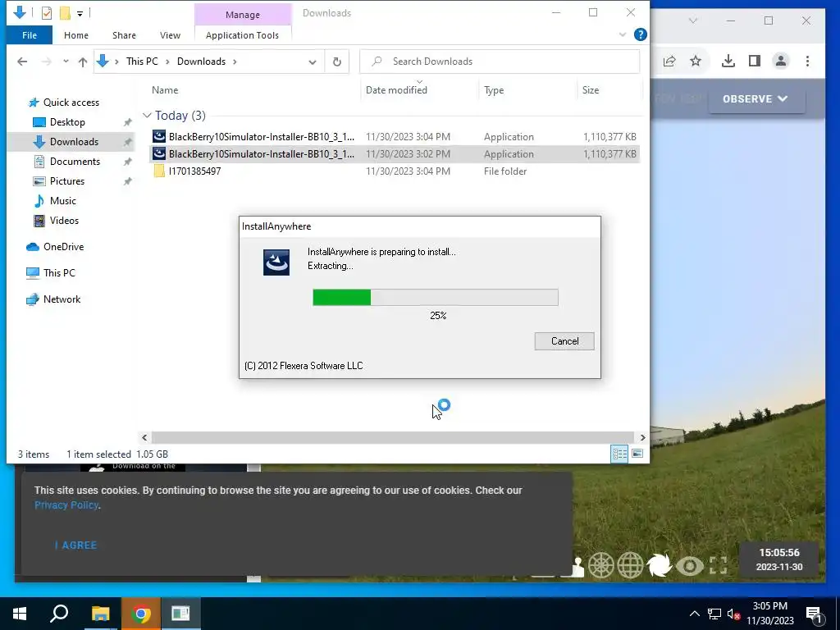Click I AGREE on cookie banner
This screenshot has height=630, width=840.
[76, 546]
